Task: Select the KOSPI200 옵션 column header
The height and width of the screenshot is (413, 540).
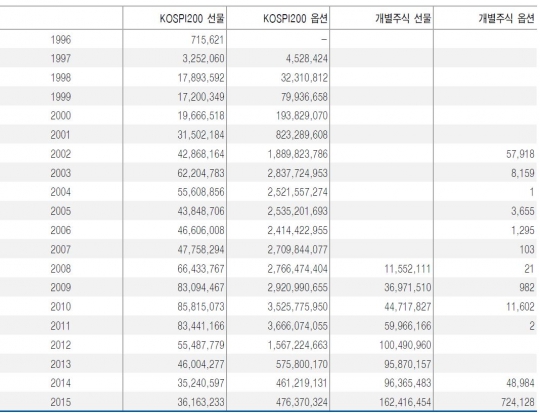Action: tap(295, 19)
